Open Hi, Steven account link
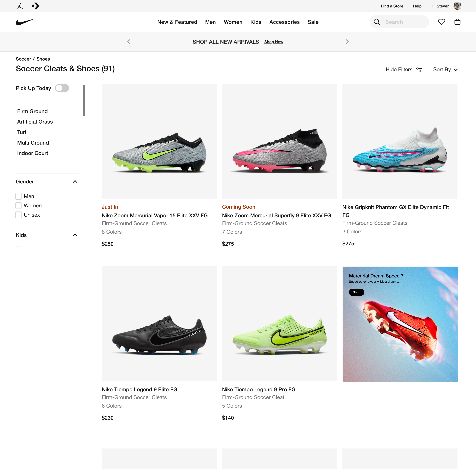The height and width of the screenshot is (469, 476). point(440,6)
